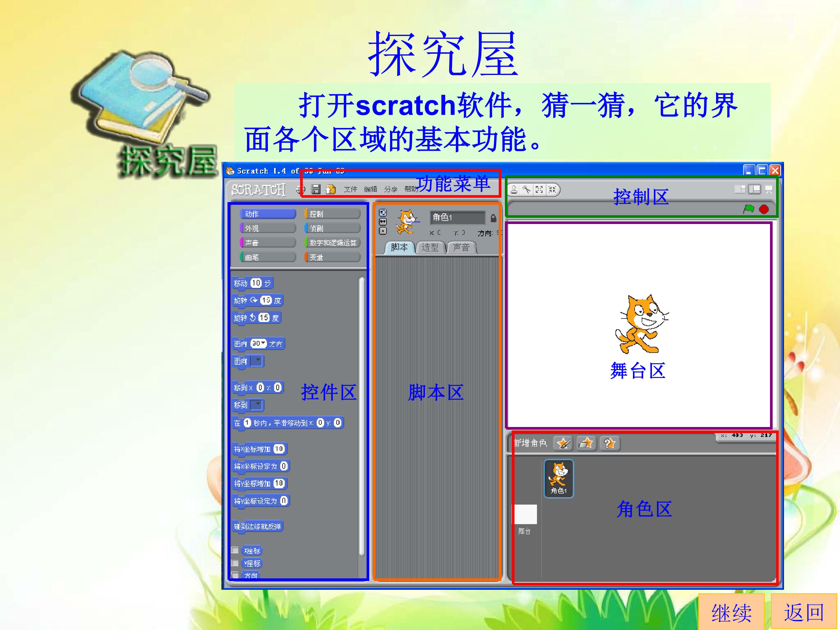Click the 碰到边缘就反弹 block
Screen dimensions: 840x630
tap(258, 526)
